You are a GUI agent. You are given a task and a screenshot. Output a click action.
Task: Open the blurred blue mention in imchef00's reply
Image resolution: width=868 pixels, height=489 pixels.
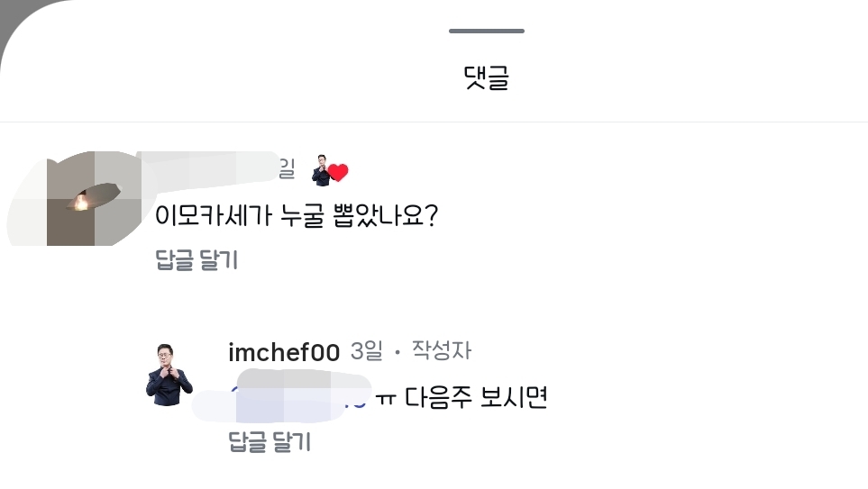[282, 397]
